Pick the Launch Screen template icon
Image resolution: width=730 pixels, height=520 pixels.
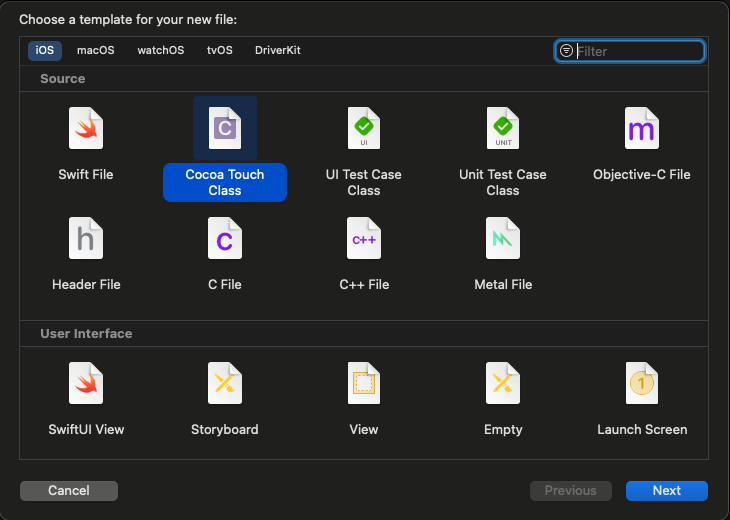642,383
